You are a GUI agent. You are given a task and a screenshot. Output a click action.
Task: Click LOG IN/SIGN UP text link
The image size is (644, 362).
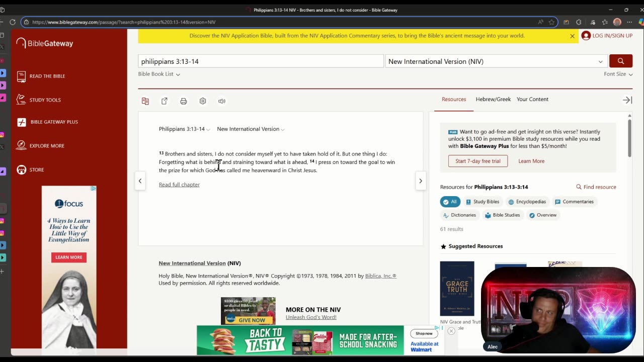612,36
